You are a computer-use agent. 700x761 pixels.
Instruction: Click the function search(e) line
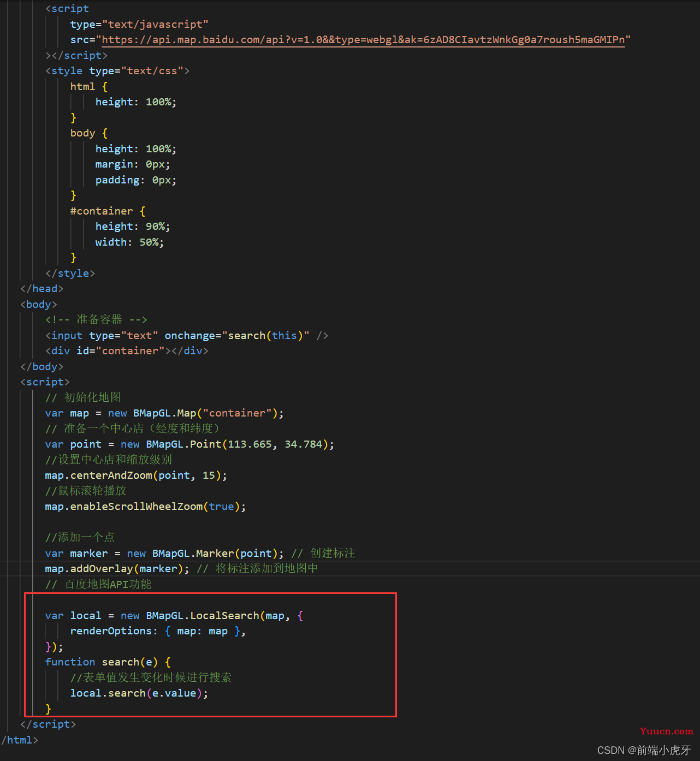[x=108, y=662]
